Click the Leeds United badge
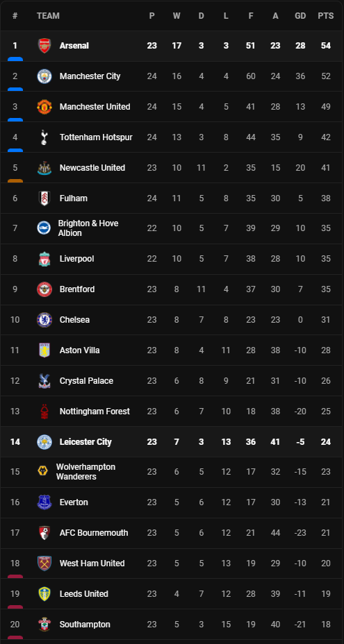Image resolution: width=344 pixels, height=644 pixels. [x=44, y=593]
